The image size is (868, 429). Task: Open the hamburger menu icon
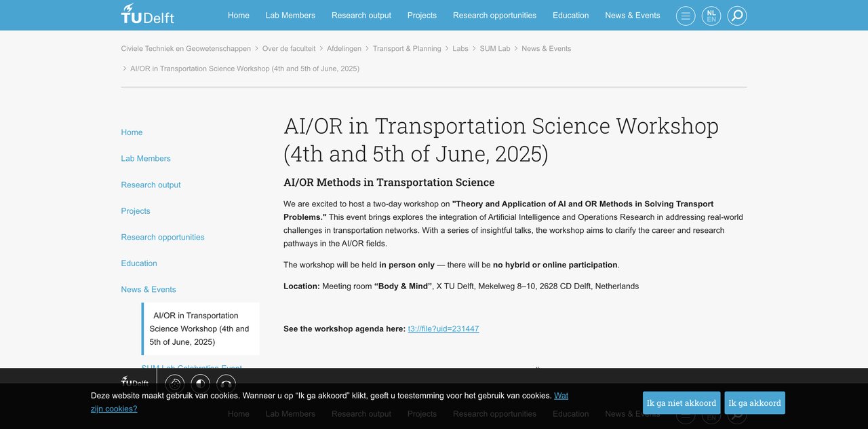point(686,16)
